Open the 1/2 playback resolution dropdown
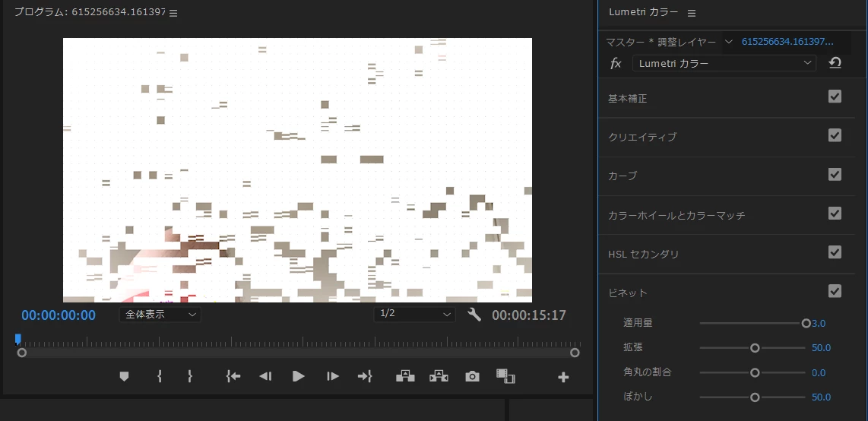The width and height of the screenshot is (868, 421). tap(415, 314)
